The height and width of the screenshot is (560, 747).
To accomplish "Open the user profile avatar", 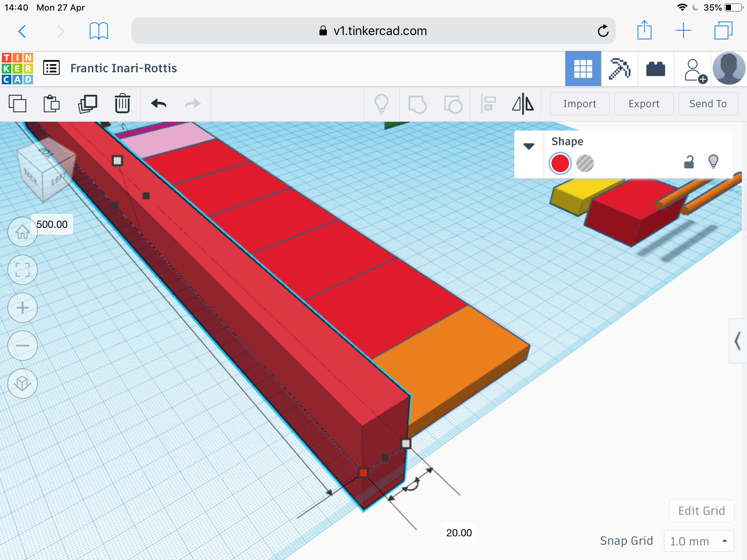I will point(728,68).
